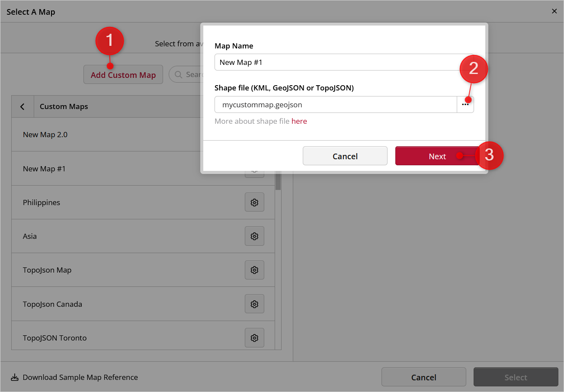Image resolution: width=564 pixels, height=392 pixels.
Task: Open settings for TopoJson Map
Action: pos(254,270)
